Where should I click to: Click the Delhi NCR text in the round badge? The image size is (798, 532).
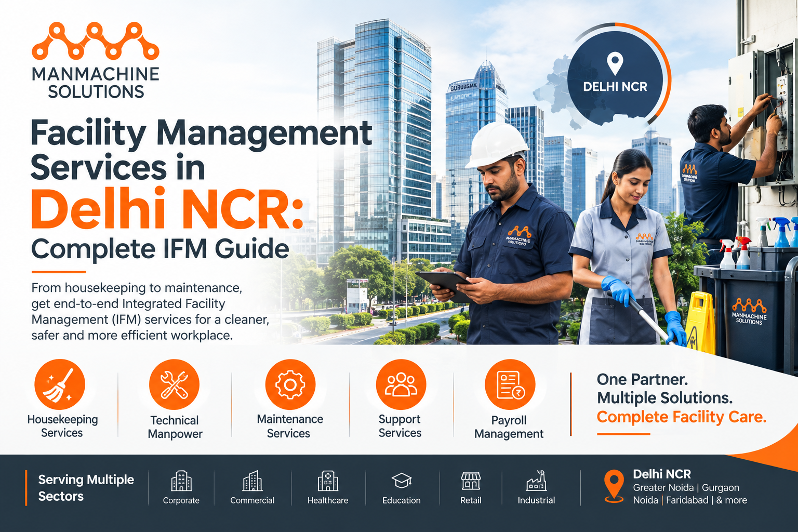point(615,87)
